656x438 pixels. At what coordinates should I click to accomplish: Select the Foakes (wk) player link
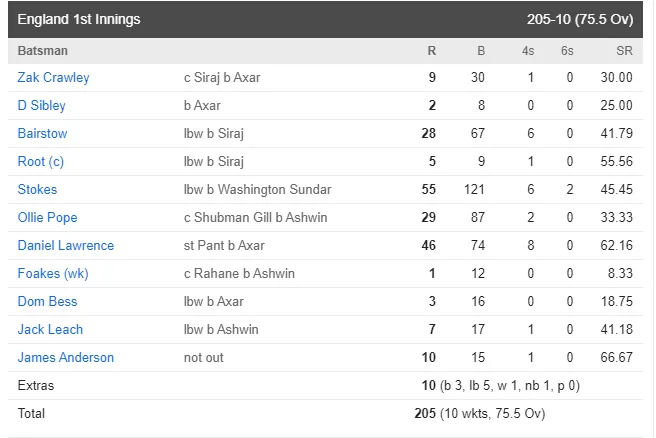point(53,274)
